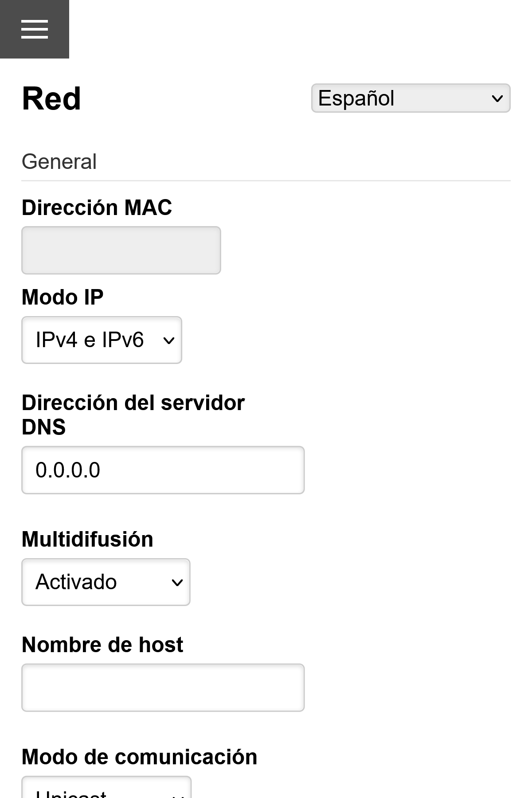Image resolution: width=532 pixels, height=798 pixels.
Task: Click the chevron on the Español selector
Action: coord(497,98)
